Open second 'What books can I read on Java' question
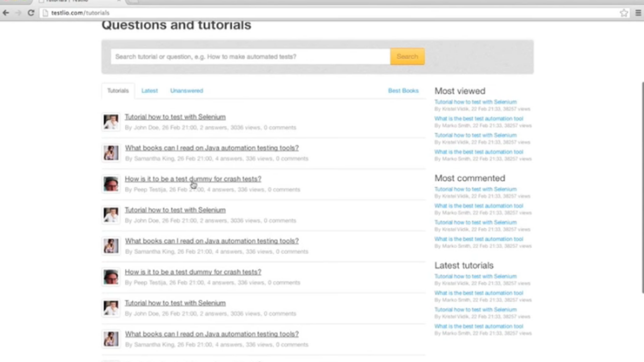Screen dimensions: 644x362 212,241
